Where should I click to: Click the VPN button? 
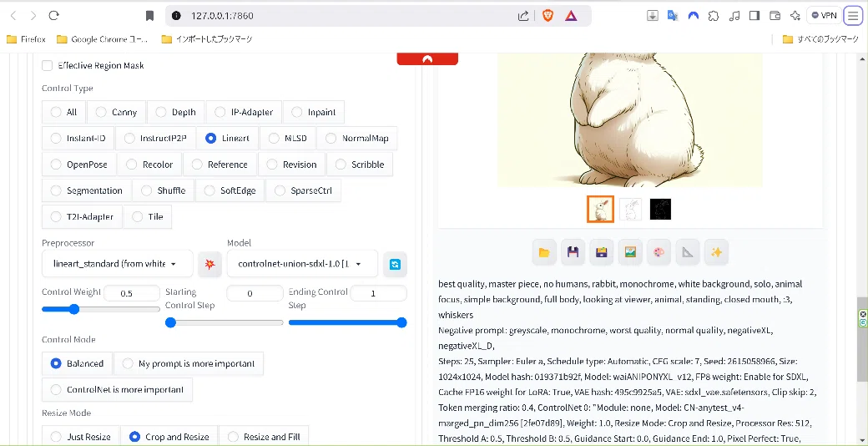tap(824, 16)
